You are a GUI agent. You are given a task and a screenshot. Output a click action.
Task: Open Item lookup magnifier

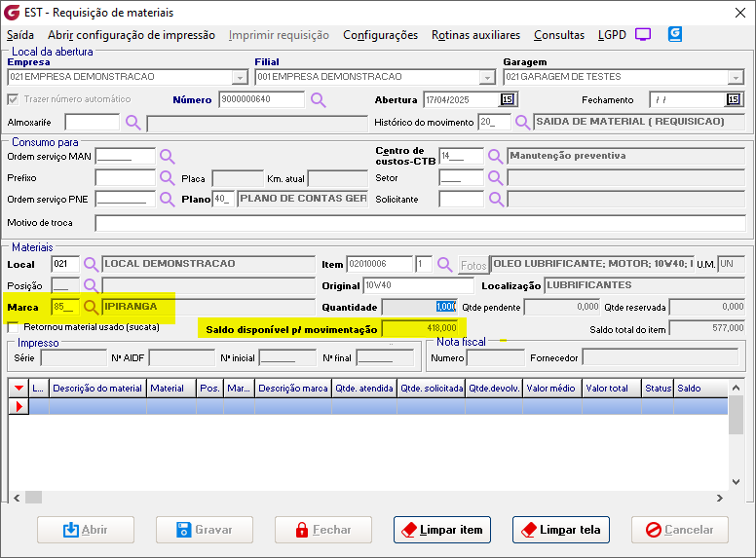pos(444,264)
